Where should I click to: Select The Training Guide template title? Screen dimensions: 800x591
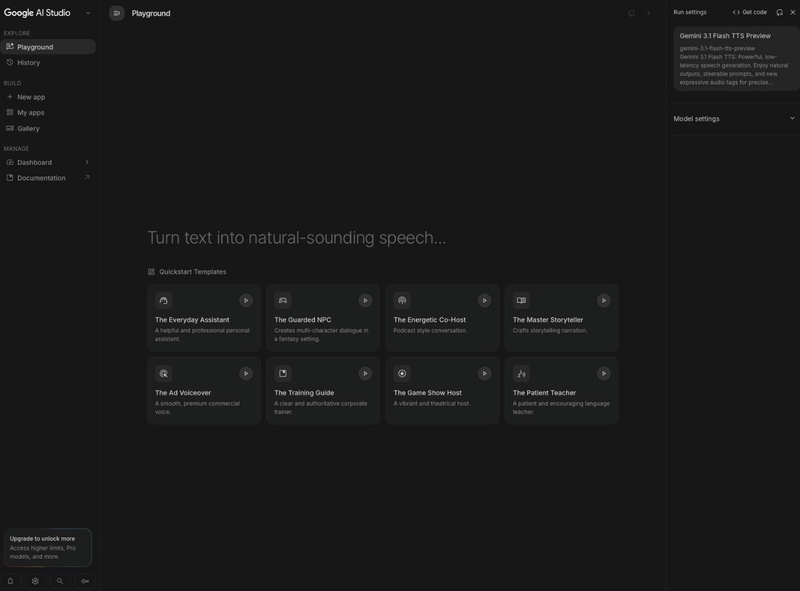pos(304,392)
